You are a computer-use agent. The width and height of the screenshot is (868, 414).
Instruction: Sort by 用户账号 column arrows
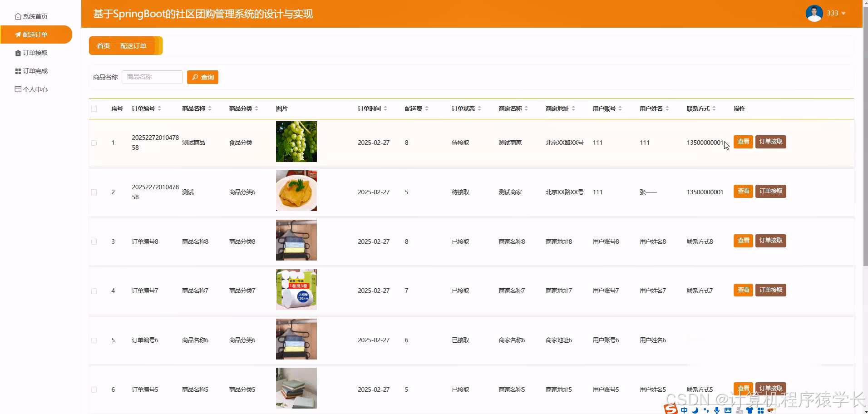(620, 108)
